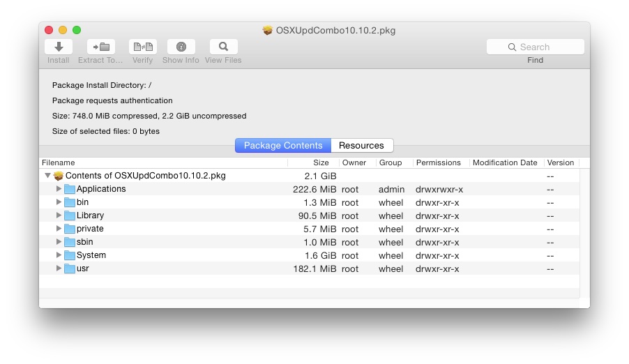The image size is (629, 364).
Task: Click the Extract To… toolbar icon
Action: [x=101, y=47]
